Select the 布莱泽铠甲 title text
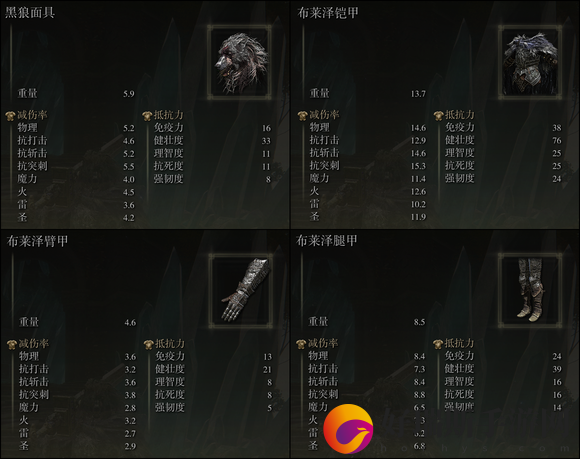The height and width of the screenshot is (459, 580). click(328, 13)
